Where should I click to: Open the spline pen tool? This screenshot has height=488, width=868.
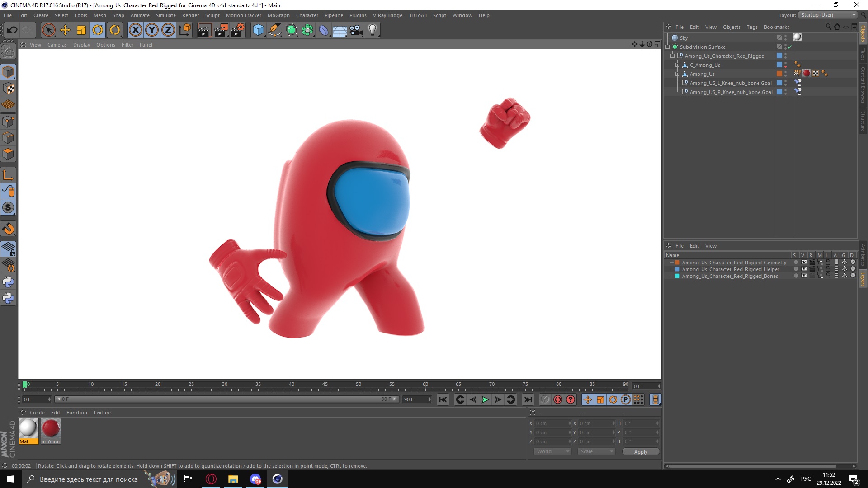point(274,30)
